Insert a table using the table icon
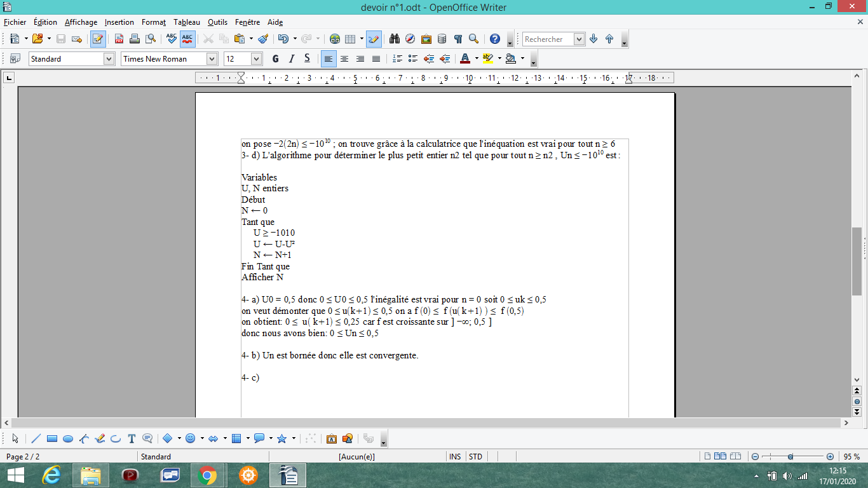 click(x=350, y=39)
